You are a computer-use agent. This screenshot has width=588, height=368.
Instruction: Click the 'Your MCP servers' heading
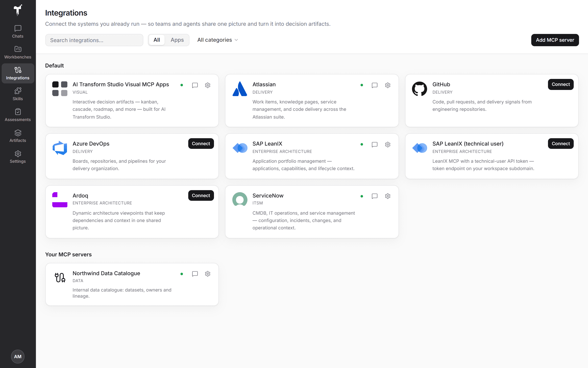point(69,255)
